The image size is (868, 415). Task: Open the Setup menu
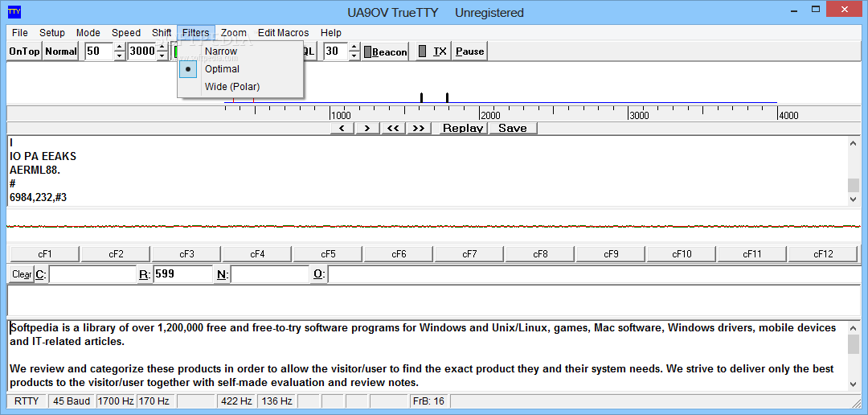click(52, 33)
